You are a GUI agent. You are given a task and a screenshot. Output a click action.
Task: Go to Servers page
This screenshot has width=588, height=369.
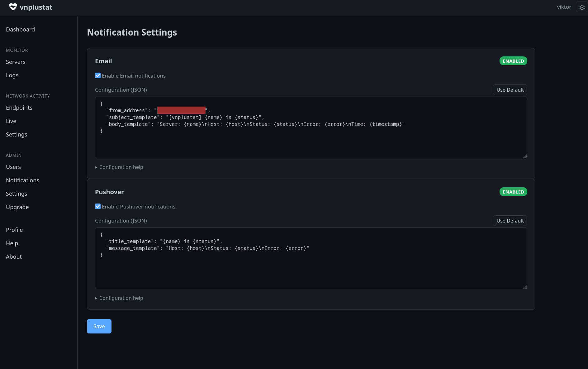pyautogui.click(x=16, y=62)
